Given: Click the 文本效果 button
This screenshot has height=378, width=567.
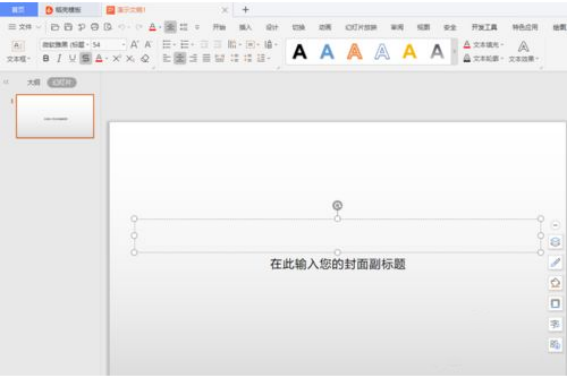Looking at the screenshot, I should pyautogui.click(x=523, y=52).
